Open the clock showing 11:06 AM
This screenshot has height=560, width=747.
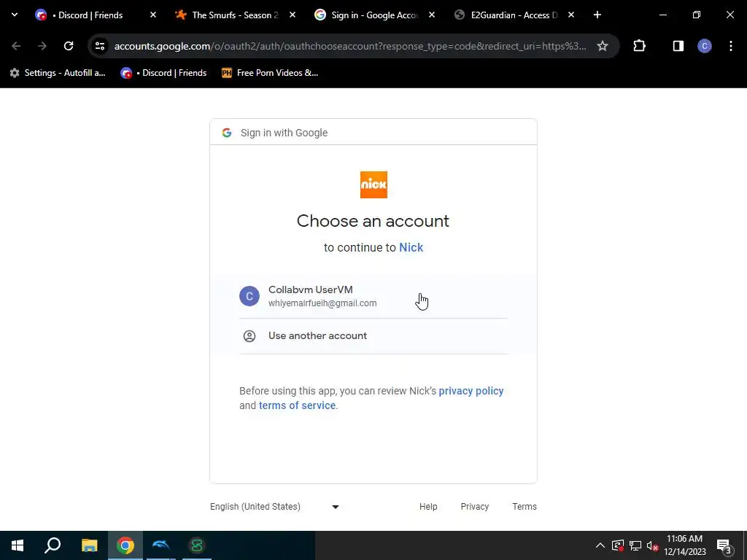pos(684,545)
